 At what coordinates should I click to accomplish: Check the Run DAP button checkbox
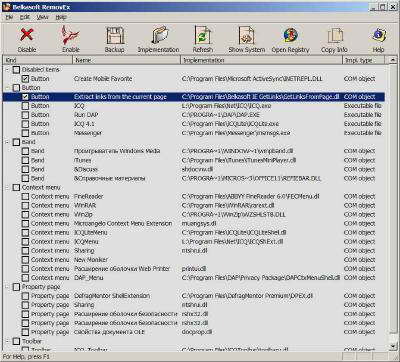point(25,115)
